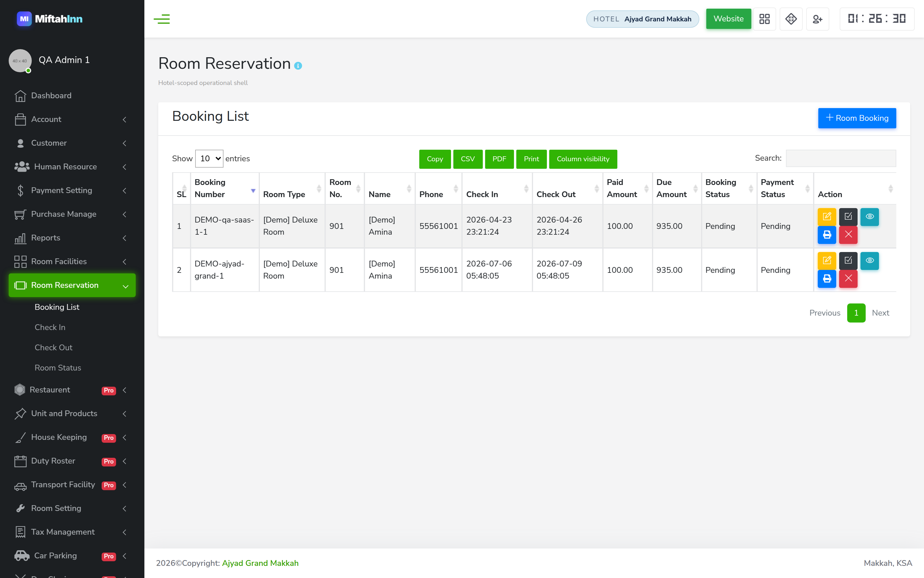Open the Booking List submenu item
Screen dimensions: 924x578
coord(57,307)
